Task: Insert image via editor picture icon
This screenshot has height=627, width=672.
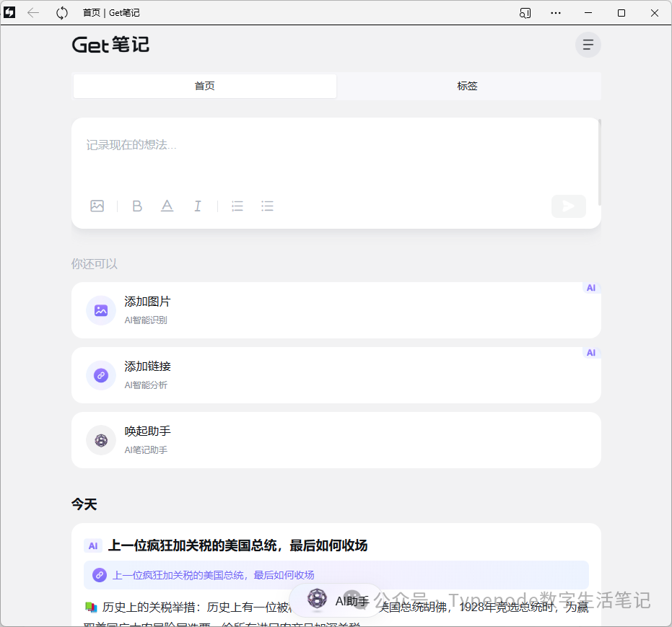Action: point(97,206)
